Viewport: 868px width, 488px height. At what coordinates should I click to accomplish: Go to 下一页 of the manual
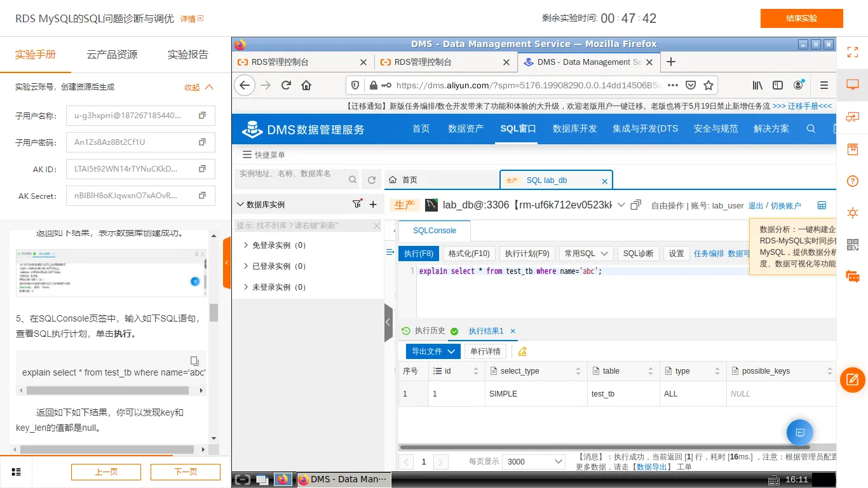tap(186, 471)
